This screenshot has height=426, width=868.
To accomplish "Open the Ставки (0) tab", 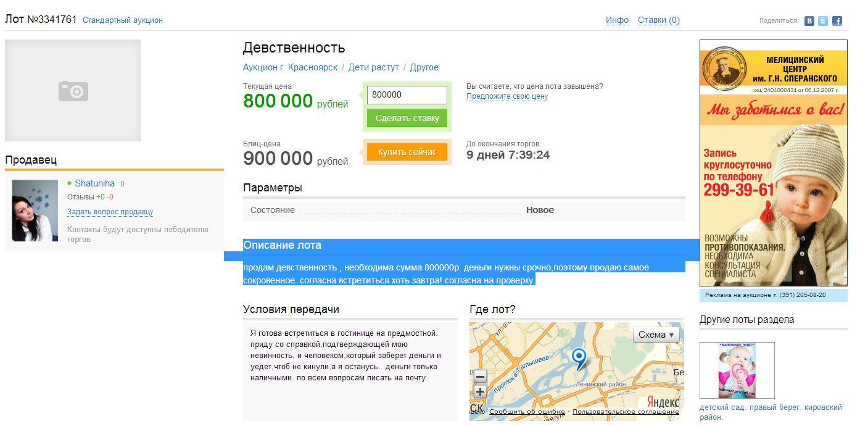I will (658, 20).
